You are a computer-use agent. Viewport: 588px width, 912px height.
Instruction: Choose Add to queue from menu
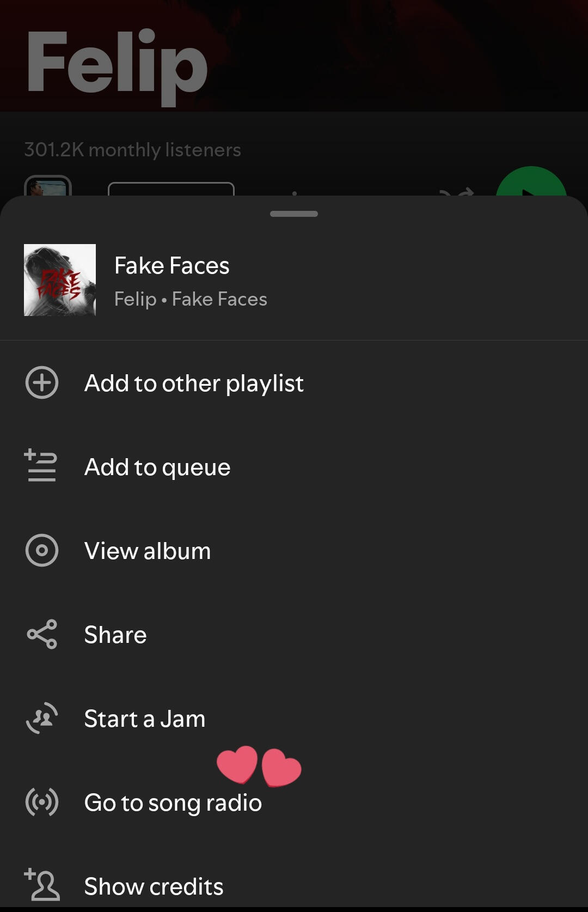pos(157,467)
